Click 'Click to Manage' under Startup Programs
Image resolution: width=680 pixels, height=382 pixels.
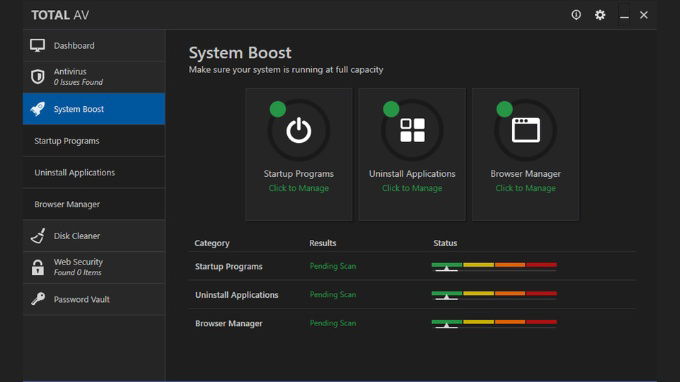click(x=299, y=188)
